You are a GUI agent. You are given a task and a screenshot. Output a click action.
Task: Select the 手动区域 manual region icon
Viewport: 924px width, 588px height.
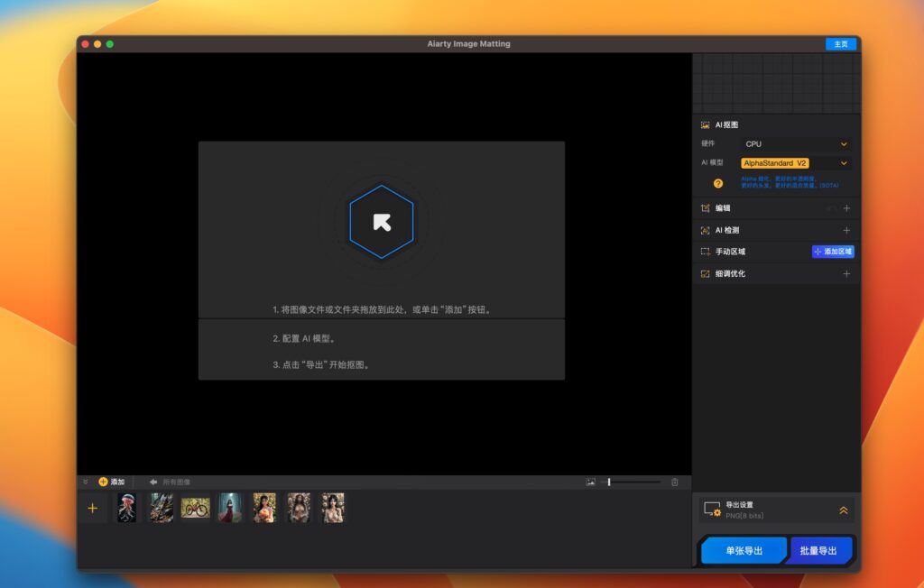click(705, 252)
